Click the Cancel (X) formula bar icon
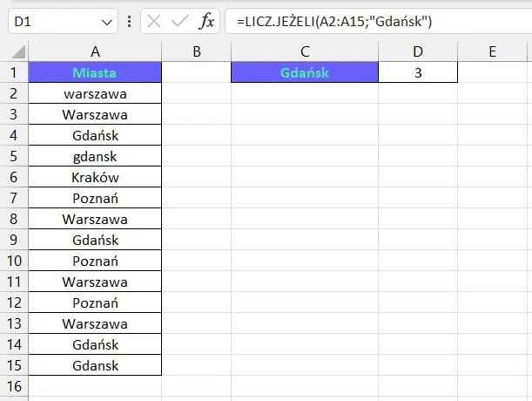Image resolution: width=532 pixels, height=401 pixels. (154, 21)
